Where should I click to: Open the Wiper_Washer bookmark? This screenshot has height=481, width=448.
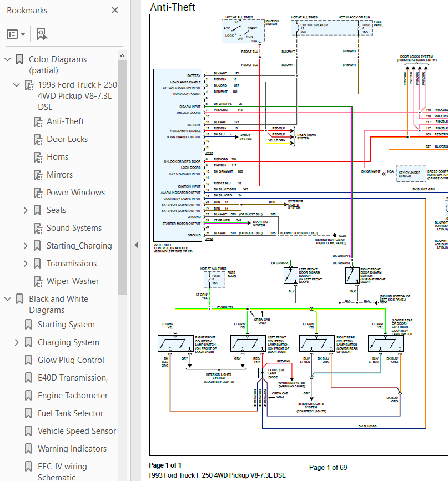pyautogui.click(x=73, y=281)
